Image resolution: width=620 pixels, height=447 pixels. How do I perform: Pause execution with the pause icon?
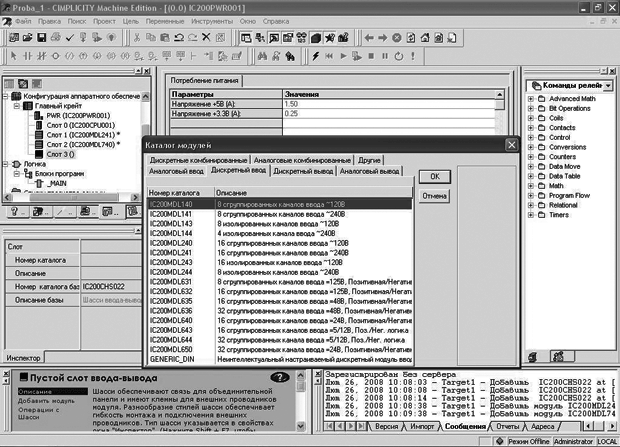(385, 56)
